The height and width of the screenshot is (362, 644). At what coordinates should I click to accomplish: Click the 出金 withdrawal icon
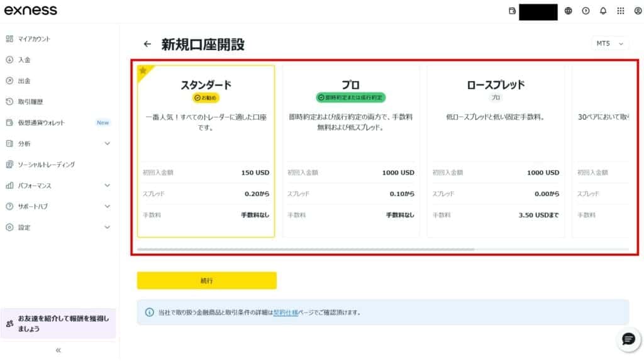[9, 80]
